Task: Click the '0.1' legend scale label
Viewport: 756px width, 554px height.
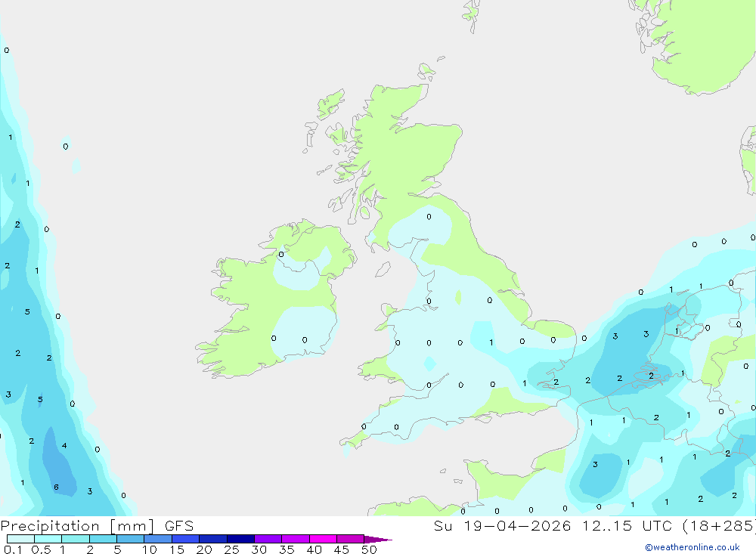Action: coord(13,549)
